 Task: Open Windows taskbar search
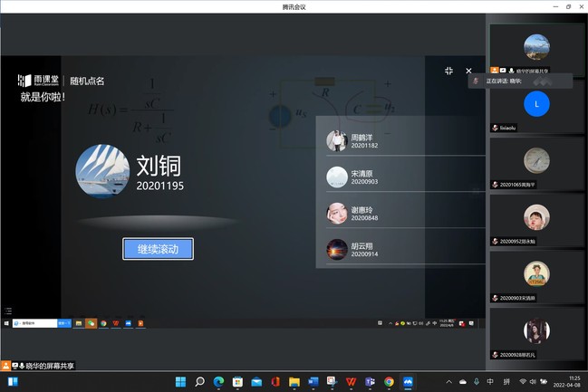(198, 381)
